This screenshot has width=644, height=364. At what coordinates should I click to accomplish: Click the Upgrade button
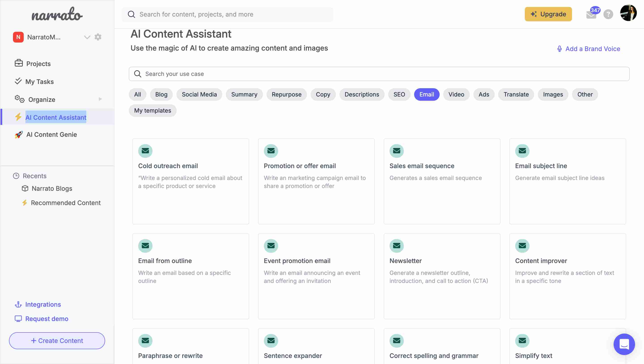[548, 14]
